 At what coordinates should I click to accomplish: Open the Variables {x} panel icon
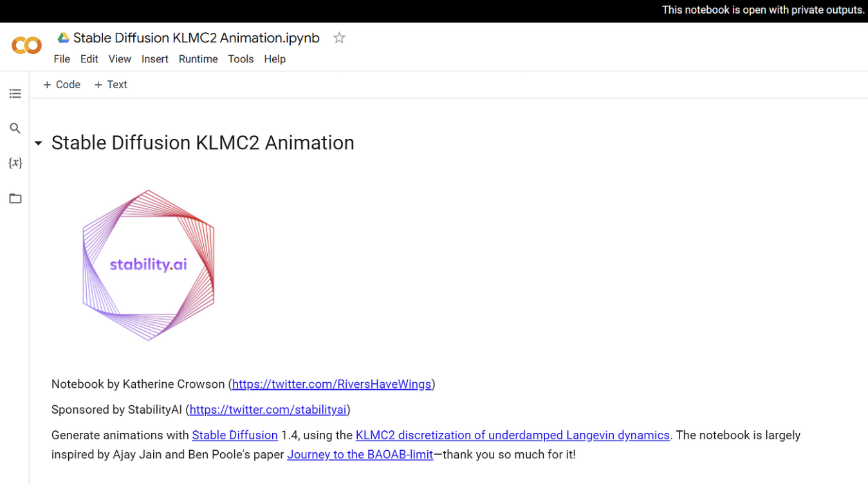click(x=15, y=163)
